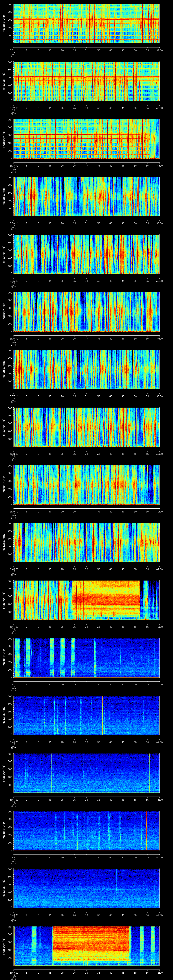Screen dimensions: 173x980
Task: Select the spectrogram panel starting at 5:32:00
Action: coord(86,81)
